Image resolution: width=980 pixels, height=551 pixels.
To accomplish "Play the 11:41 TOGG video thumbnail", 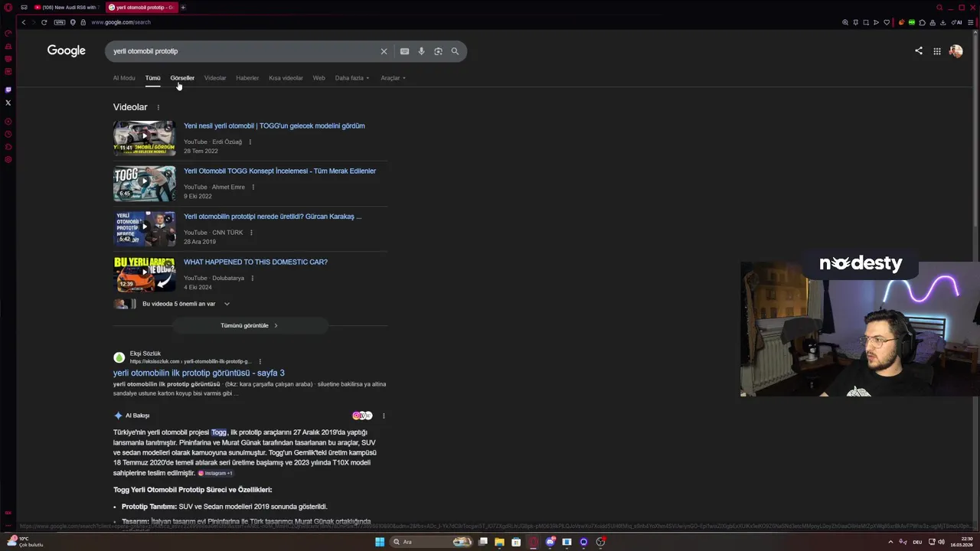I will tap(144, 137).
